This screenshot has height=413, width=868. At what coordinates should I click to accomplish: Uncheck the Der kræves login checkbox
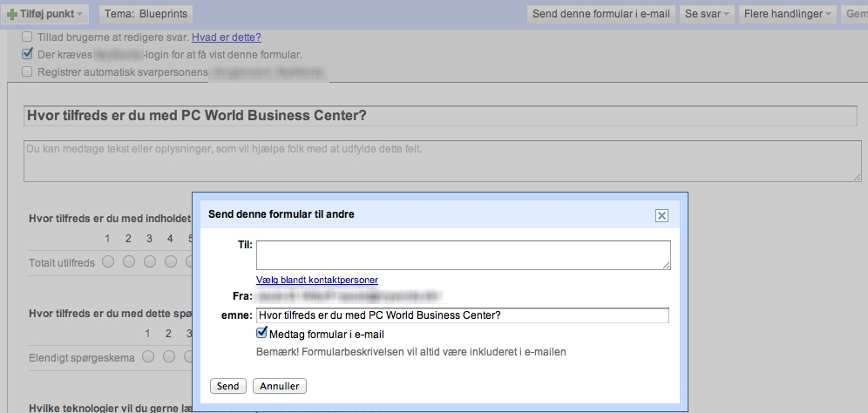[28, 55]
